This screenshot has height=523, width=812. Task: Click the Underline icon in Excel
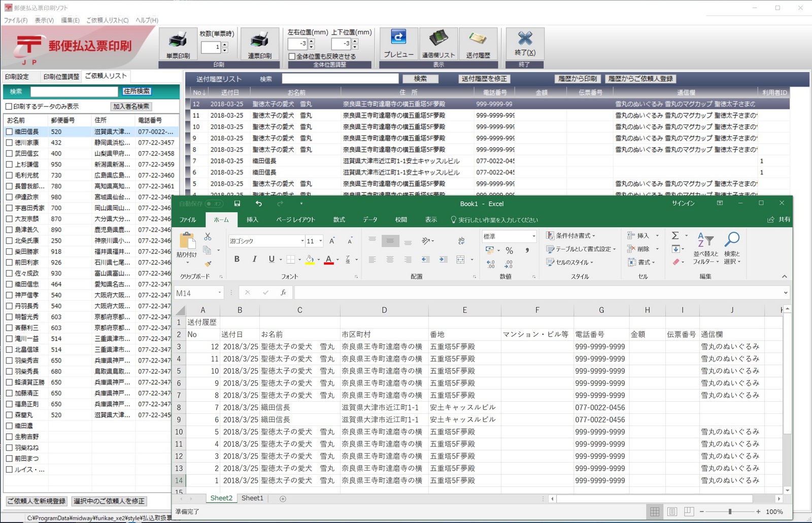(272, 259)
